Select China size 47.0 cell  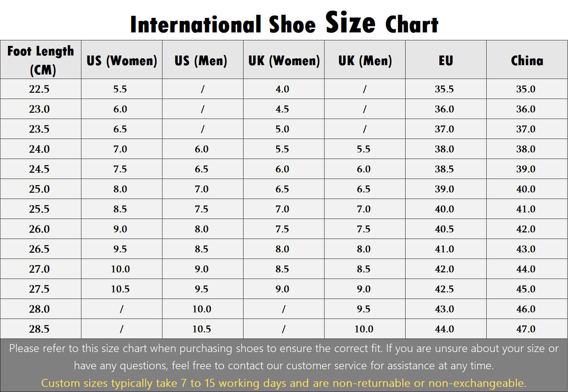[527, 329]
